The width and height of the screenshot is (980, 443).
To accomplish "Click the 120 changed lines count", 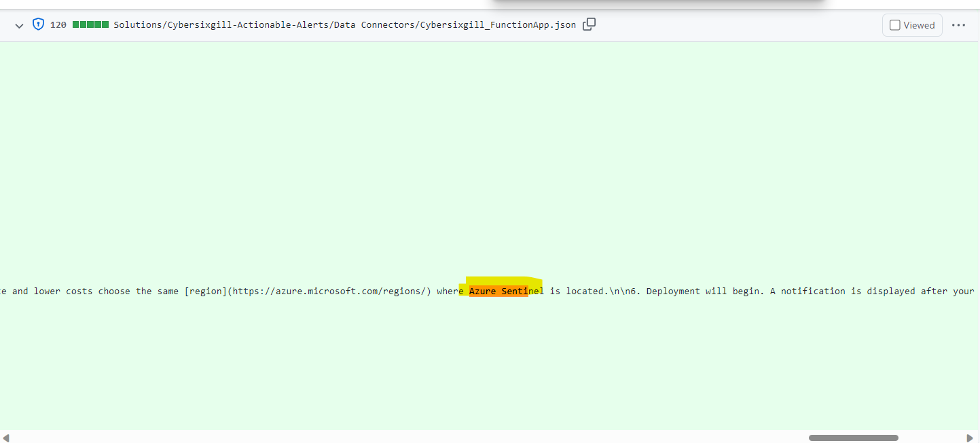I will (58, 25).
